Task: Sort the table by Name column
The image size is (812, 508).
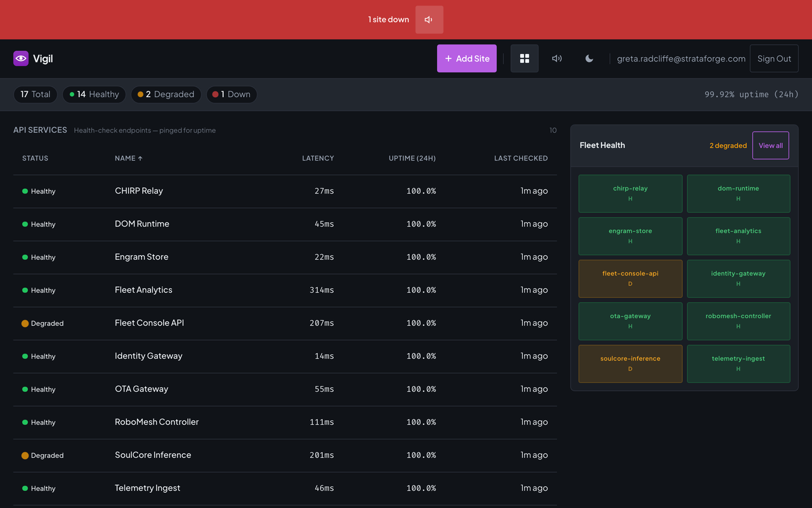Action: pyautogui.click(x=129, y=158)
